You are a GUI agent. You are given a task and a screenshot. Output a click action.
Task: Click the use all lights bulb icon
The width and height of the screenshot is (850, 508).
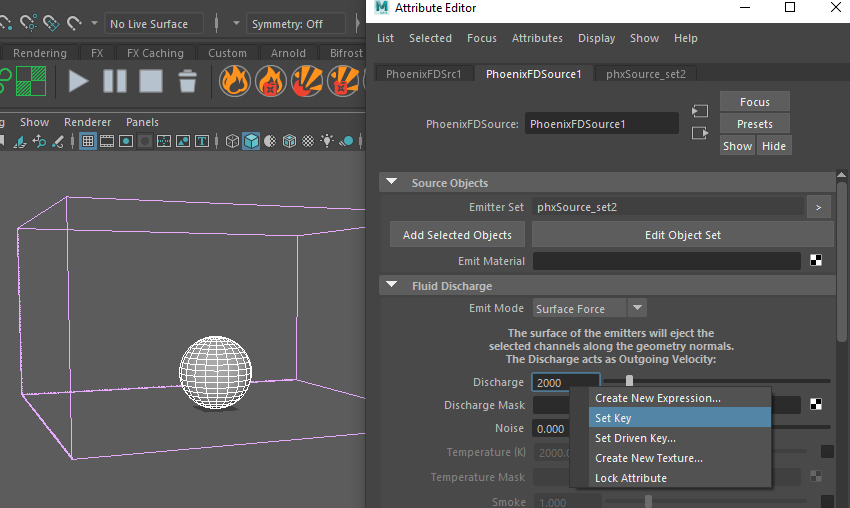point(327,142)
